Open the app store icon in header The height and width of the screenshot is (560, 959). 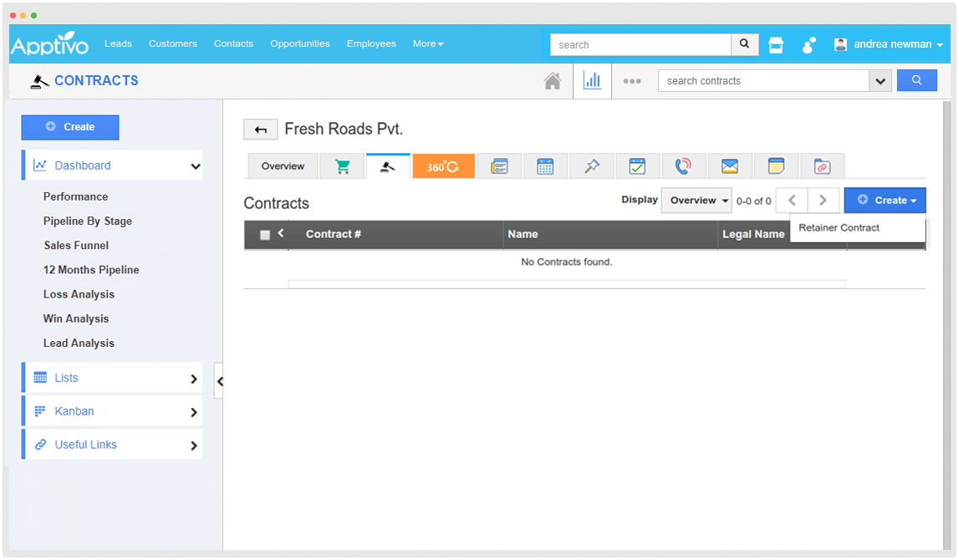pos(776,45)
